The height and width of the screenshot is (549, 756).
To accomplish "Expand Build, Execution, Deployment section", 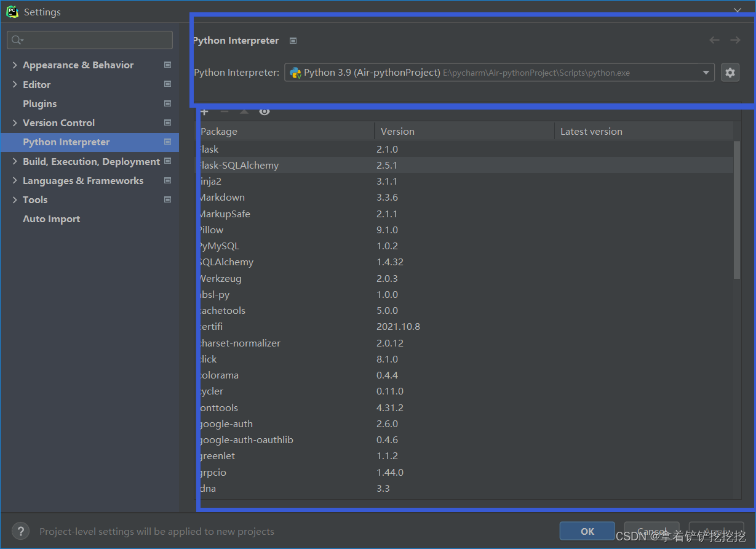I will (15, 161).
